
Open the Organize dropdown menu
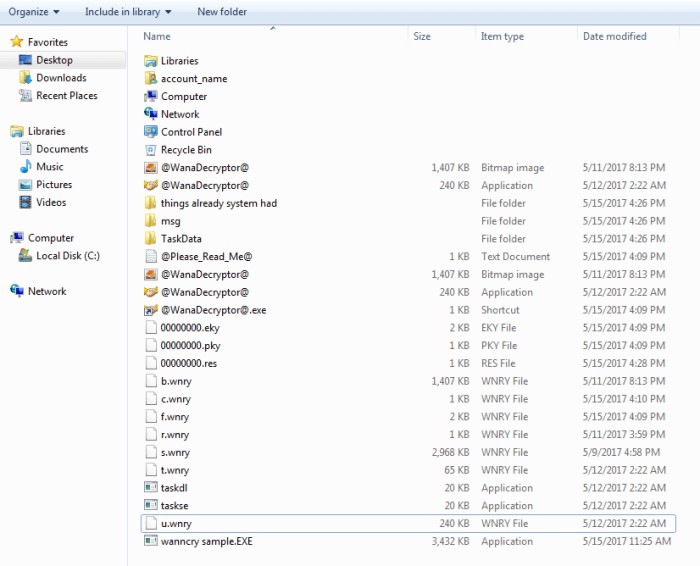click(34, 12)
